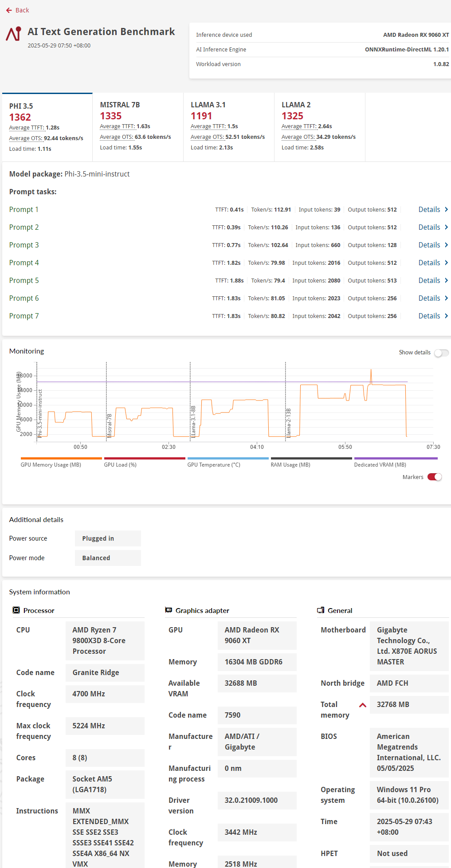Screen dimensions: 451x868
Task: Click the AMD FCH north bridge value
Action: click(409, 683)
